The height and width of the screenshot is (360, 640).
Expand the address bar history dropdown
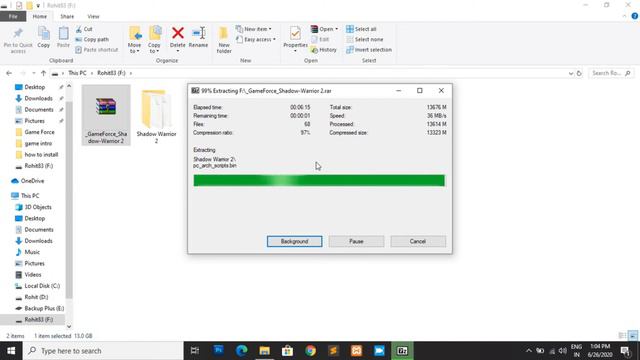571,73
